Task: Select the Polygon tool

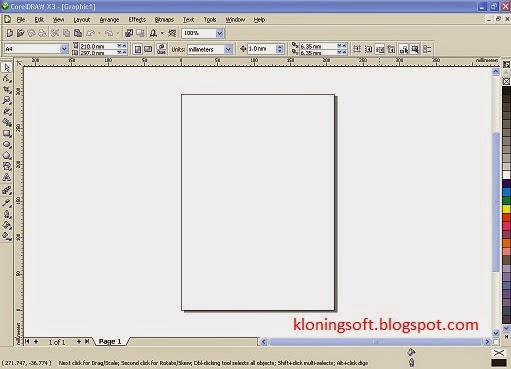Action: click(x=7, y=155)
